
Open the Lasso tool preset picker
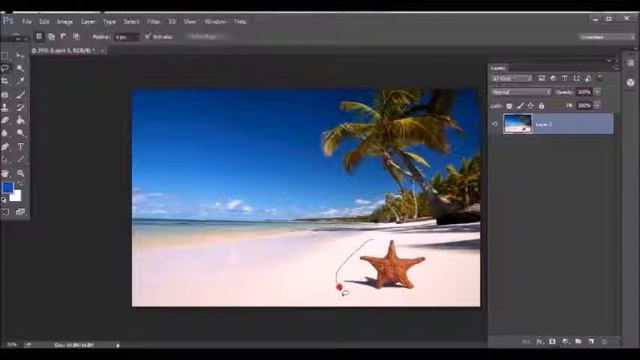point(16,37)
